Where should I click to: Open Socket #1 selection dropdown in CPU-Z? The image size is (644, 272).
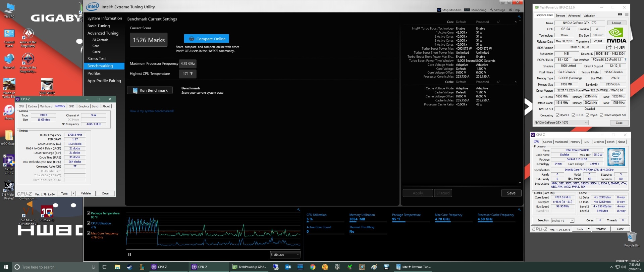[x=562, y=220]
